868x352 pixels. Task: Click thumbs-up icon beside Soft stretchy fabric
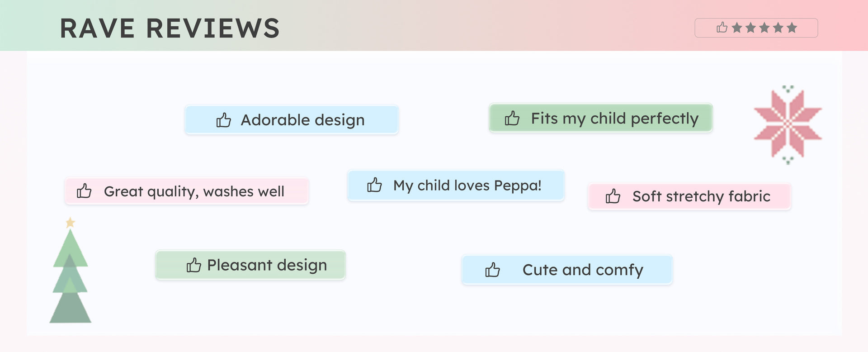point(613,196)
